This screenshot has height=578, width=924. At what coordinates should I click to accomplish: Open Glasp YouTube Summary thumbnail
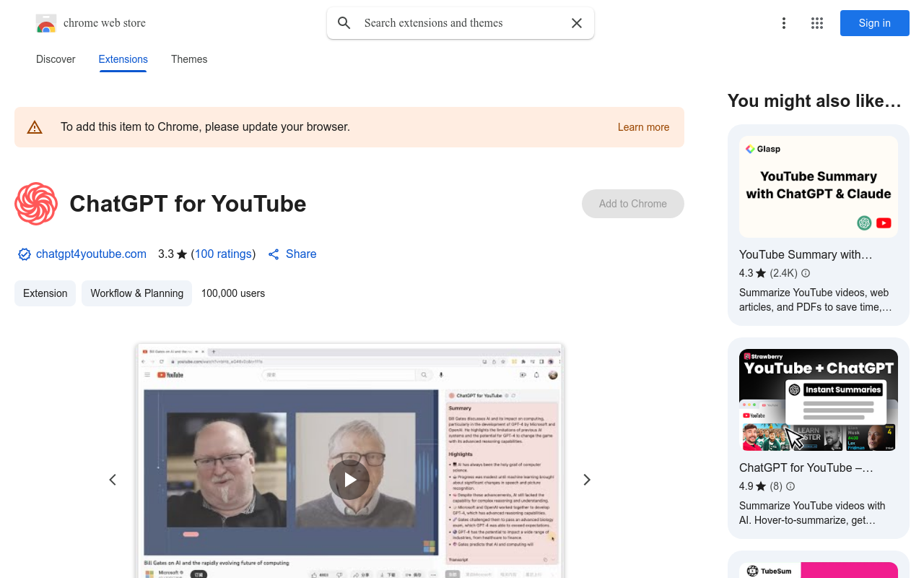(x=819, y=186)
